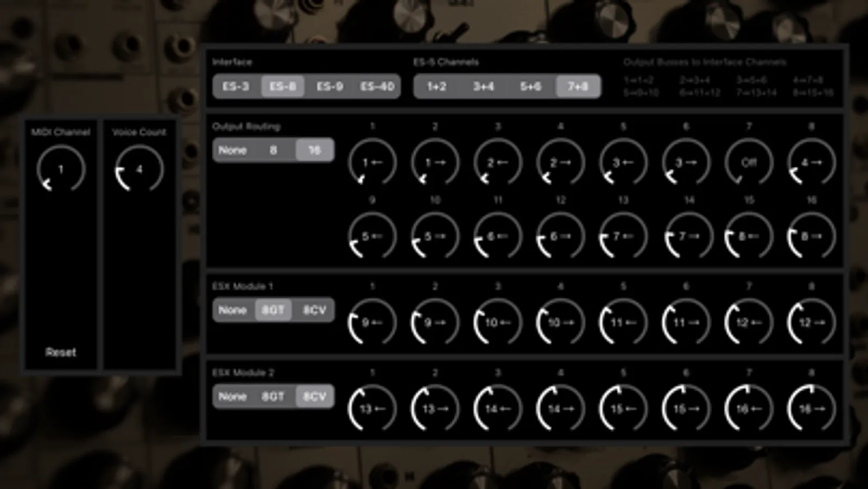The height and width of the screenshot is (489, 868).
Task: Click output routing knob 16 labeled 8→
Action: pyautogui.click(x=812, y=236)
